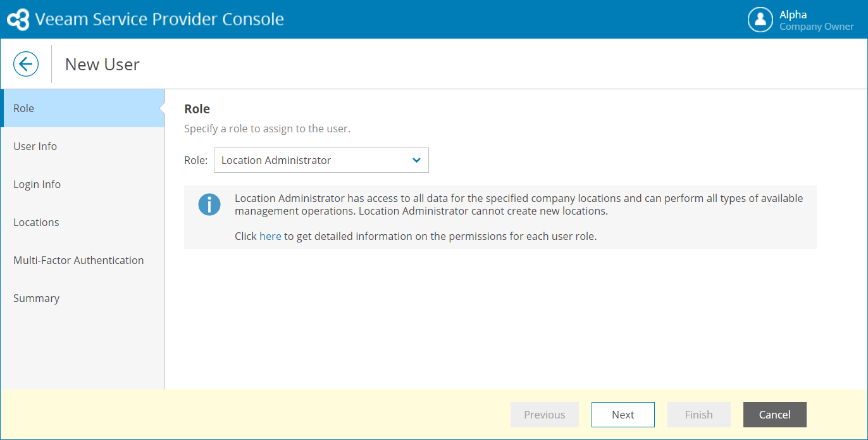The width and height of the screenshot is (868, 440).
Task: Click the blue information icon
Action: [209, 204]
